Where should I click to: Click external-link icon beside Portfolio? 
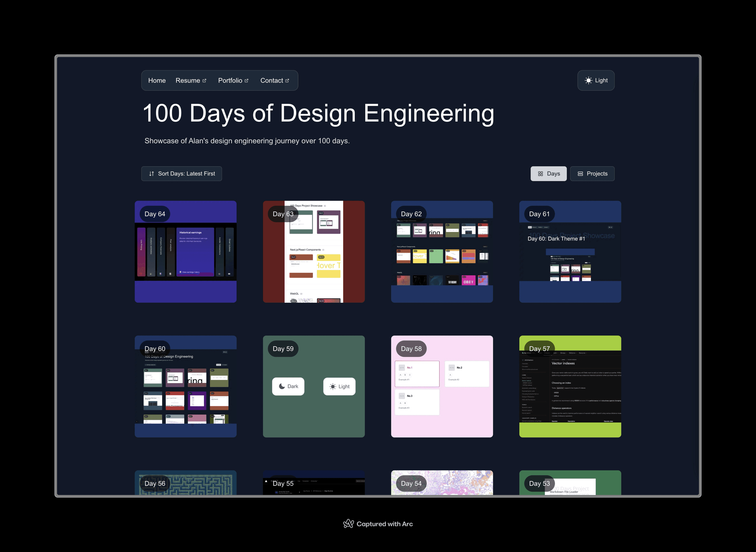tap(246, 81)
